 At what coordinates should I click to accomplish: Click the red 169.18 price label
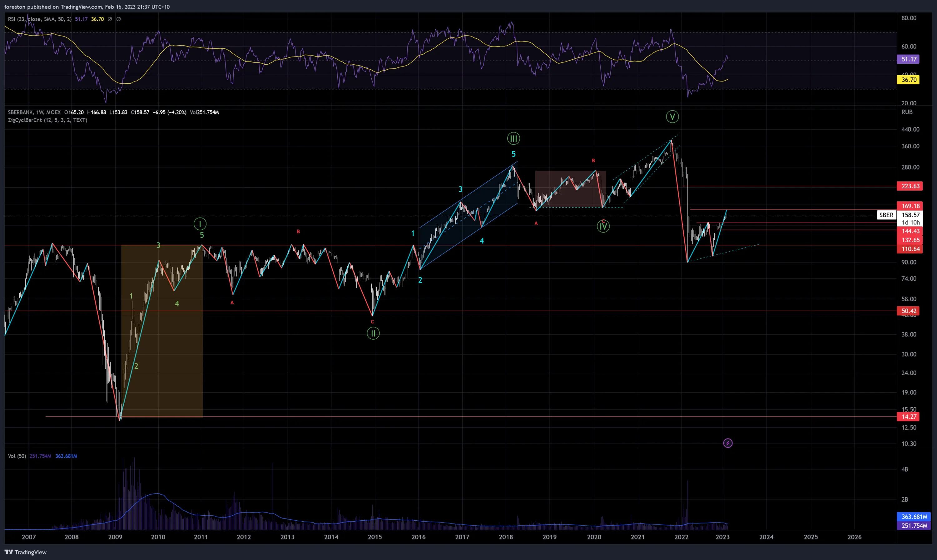pos(910,206)
